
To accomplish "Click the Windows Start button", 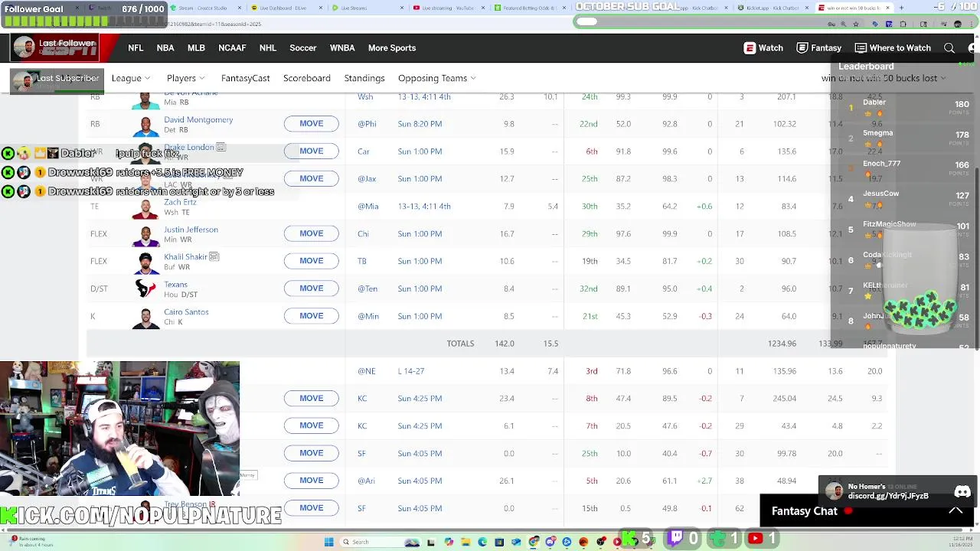I will 329,542.
